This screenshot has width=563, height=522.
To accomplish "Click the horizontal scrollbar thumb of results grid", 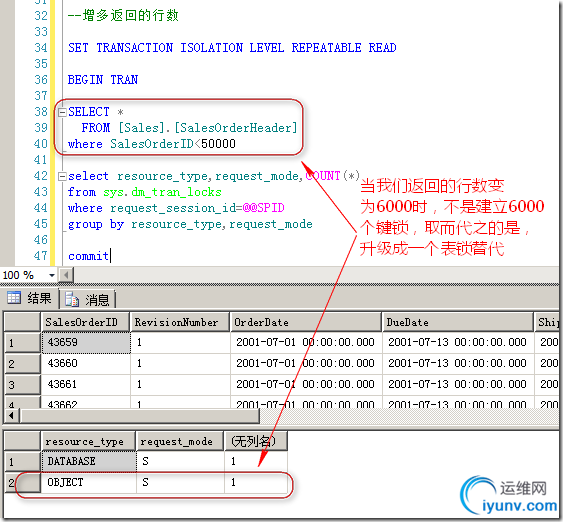I will tap(140, 416).
